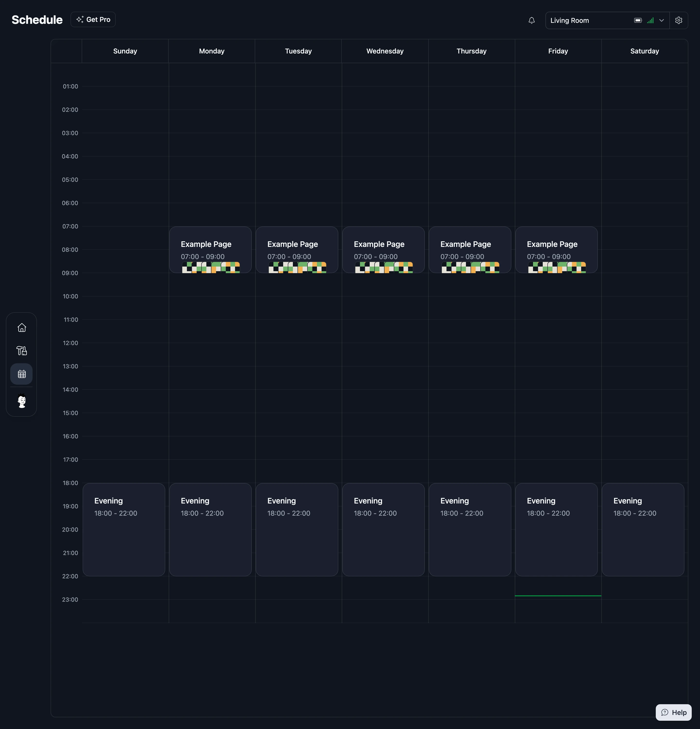Click the Saturday column header
The height and width of the screenshot is (729, 700).
(645, 51)
